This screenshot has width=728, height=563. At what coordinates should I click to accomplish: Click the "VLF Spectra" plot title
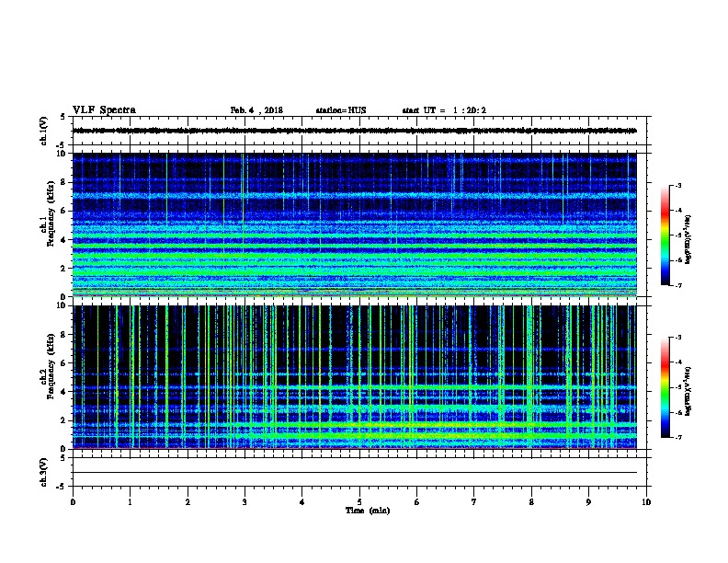(104, 110)
